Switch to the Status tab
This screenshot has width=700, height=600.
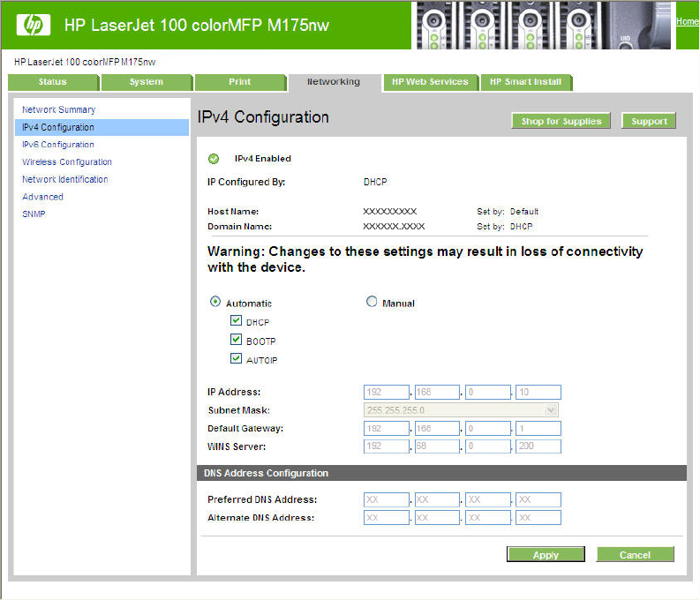(x=53, y=82)
